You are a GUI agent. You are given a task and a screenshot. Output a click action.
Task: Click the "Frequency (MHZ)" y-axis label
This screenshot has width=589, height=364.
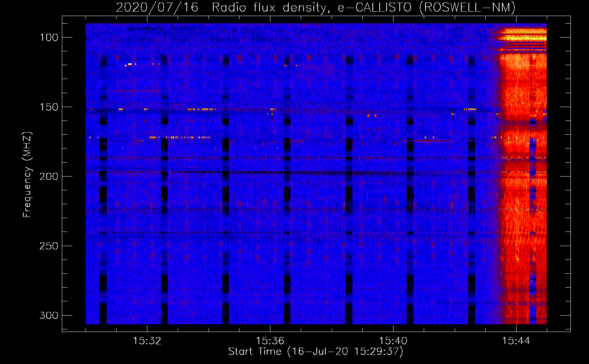coord(27,175)
